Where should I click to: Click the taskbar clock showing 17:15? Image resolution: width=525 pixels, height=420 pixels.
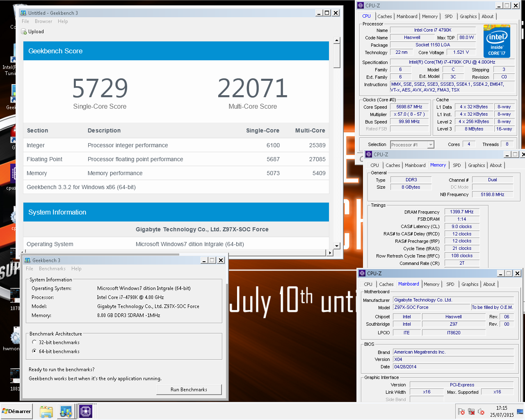coord(502,411)
